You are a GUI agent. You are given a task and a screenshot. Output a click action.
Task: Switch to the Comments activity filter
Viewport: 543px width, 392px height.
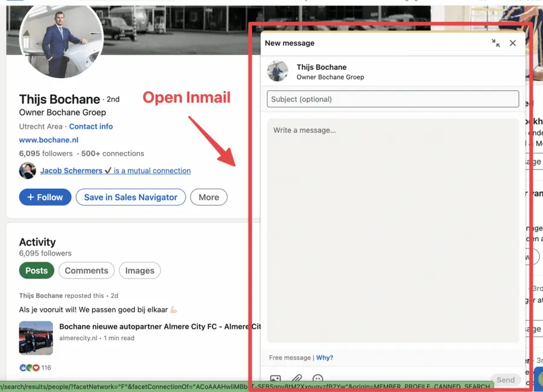coord(86,270)
